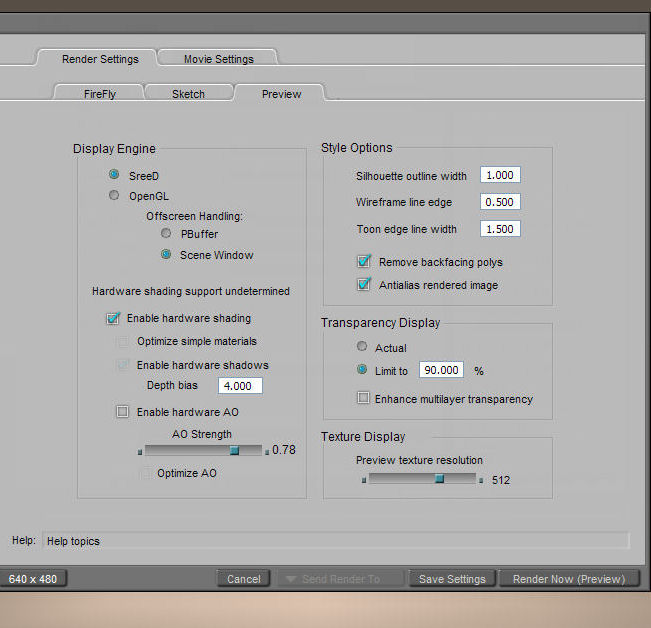Enable Enhance multilayer transparency
The image size is (651, 628).
[x=364, y=398]
